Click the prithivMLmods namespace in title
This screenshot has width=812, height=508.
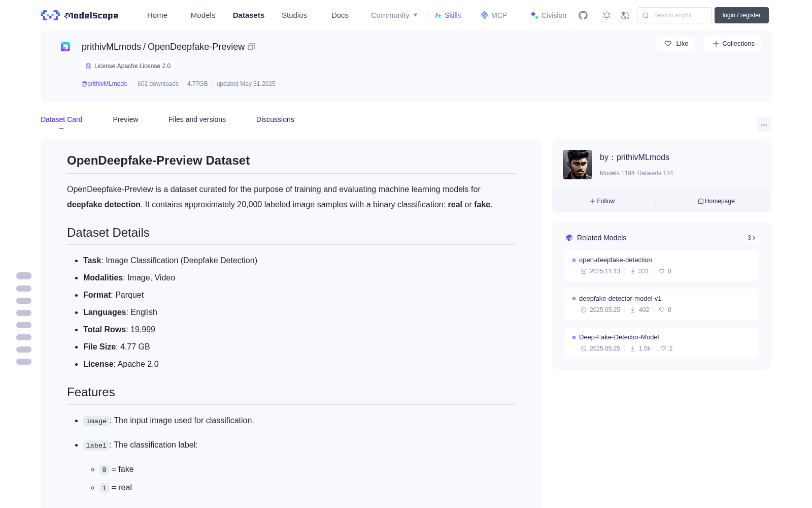click(x=111, y=47)
